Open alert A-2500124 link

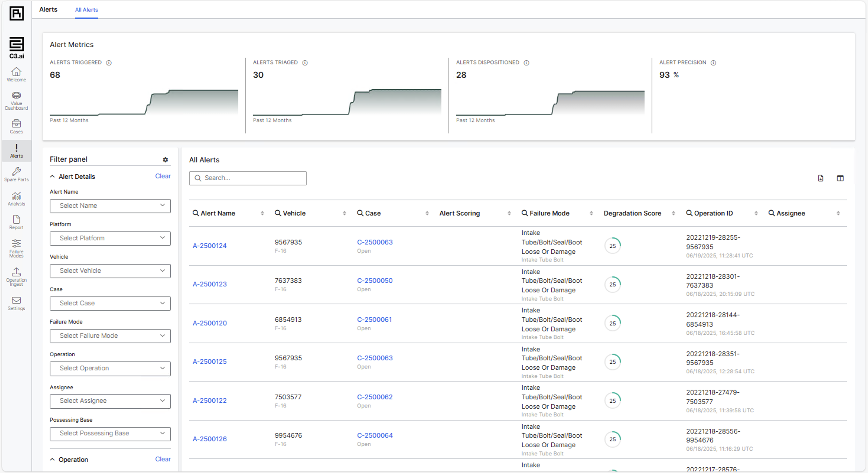[x=209, y=245]
